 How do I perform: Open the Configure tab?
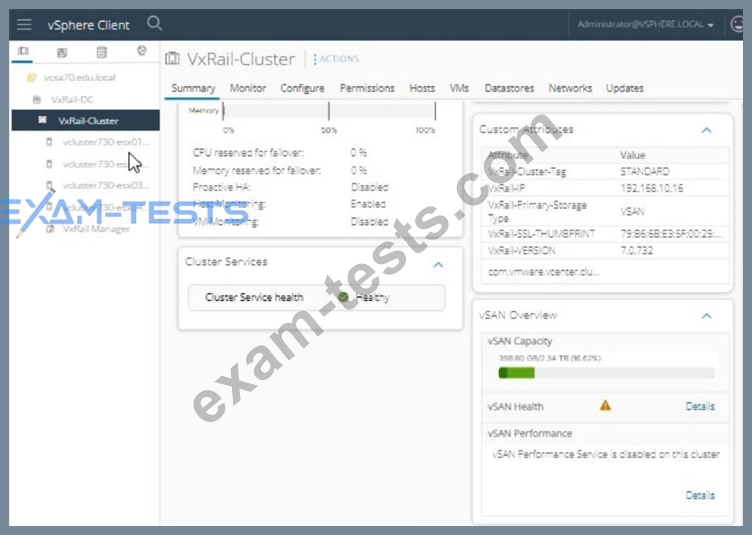tap(302, 88)
